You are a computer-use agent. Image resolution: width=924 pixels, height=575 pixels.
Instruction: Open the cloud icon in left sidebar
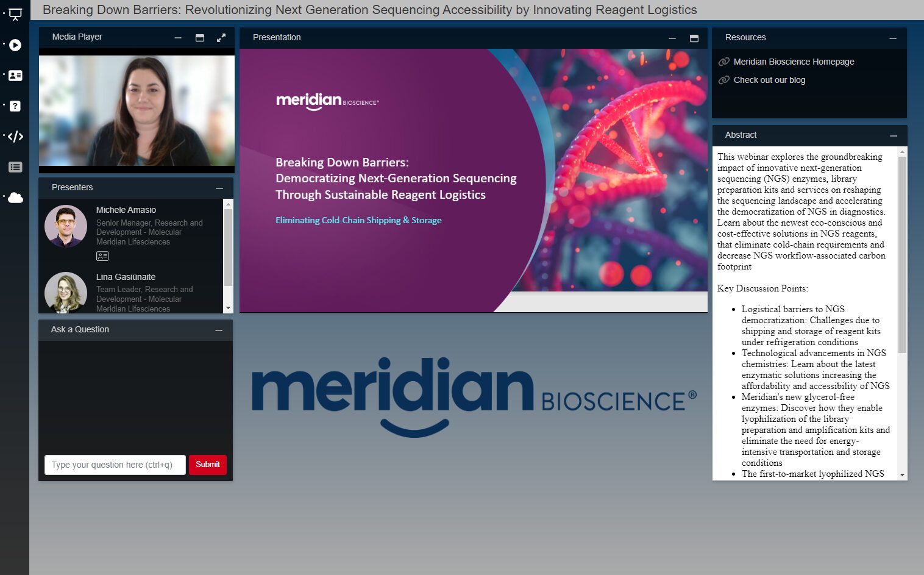[x=15, y=198]
